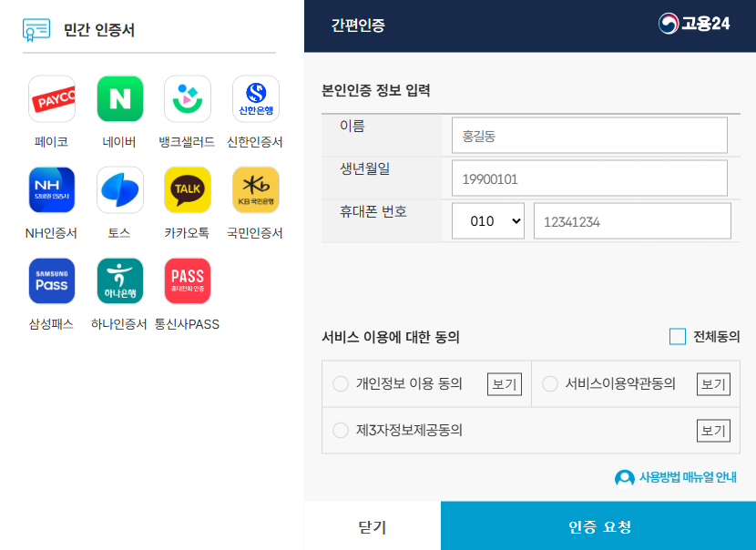Screen dimensions: 756x550
Task: Select the Banksalad certificate icon
Action: pos(188,99)
